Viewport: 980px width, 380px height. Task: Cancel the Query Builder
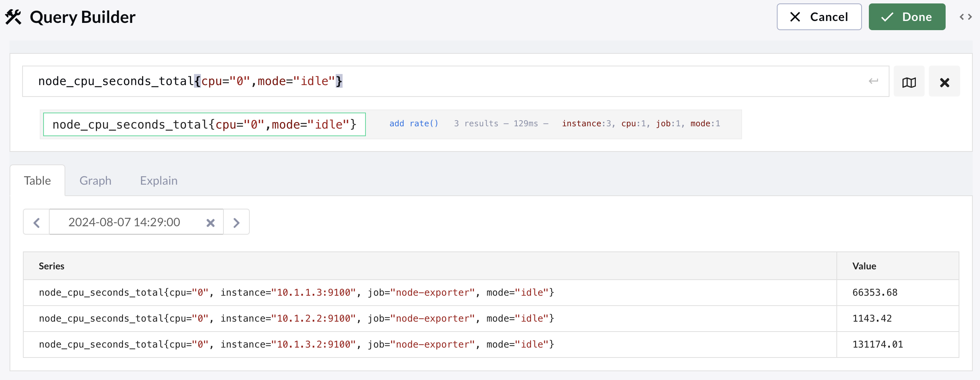[x=819, y=16]
